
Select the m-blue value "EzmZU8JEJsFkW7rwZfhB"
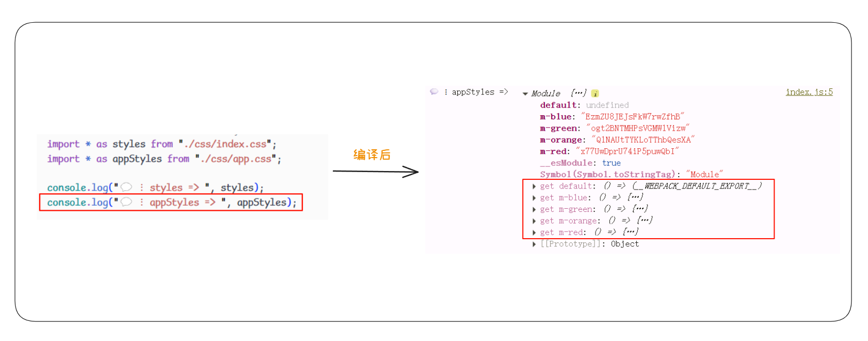633,117
